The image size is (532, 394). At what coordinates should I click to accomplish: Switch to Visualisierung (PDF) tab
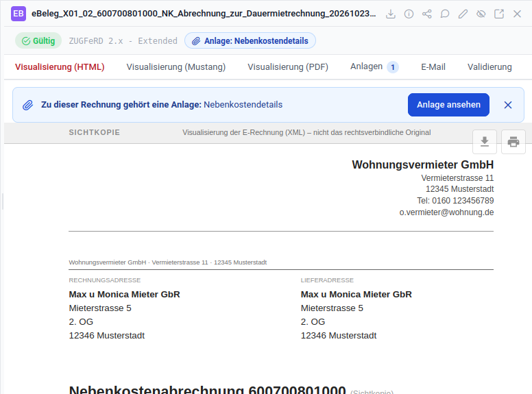(x=288, y=66)
